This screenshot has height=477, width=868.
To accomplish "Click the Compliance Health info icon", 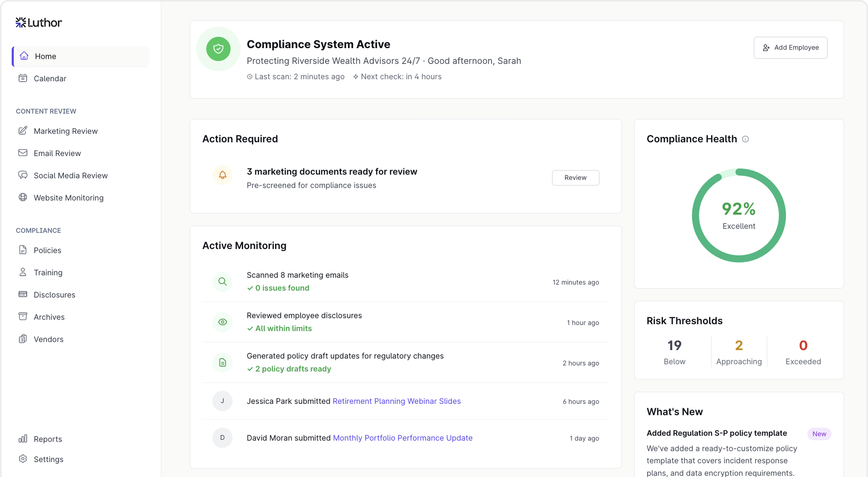I will pos(746,139).
